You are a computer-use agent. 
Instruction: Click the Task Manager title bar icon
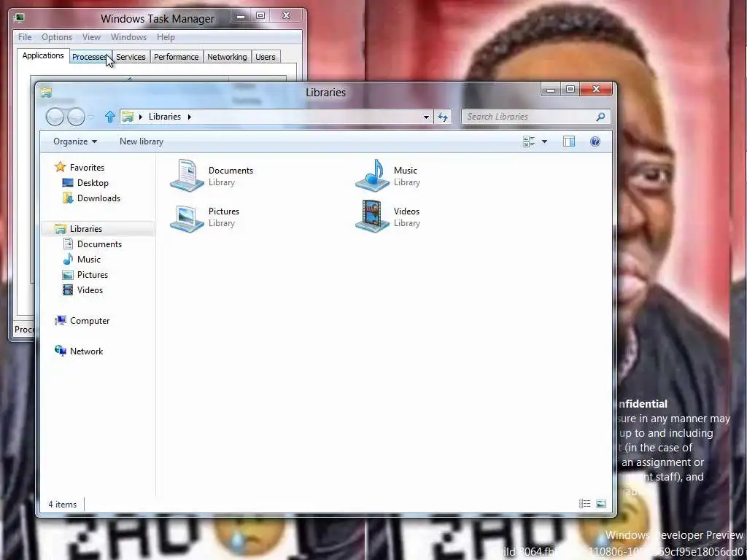point(19,18)
